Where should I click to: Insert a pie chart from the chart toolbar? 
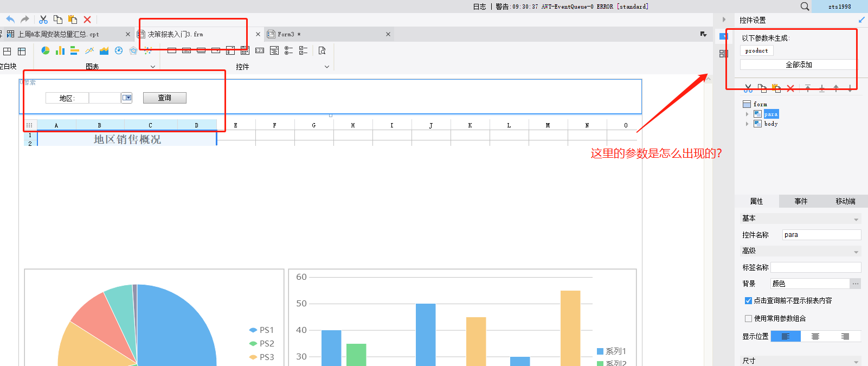pos(46,50)
